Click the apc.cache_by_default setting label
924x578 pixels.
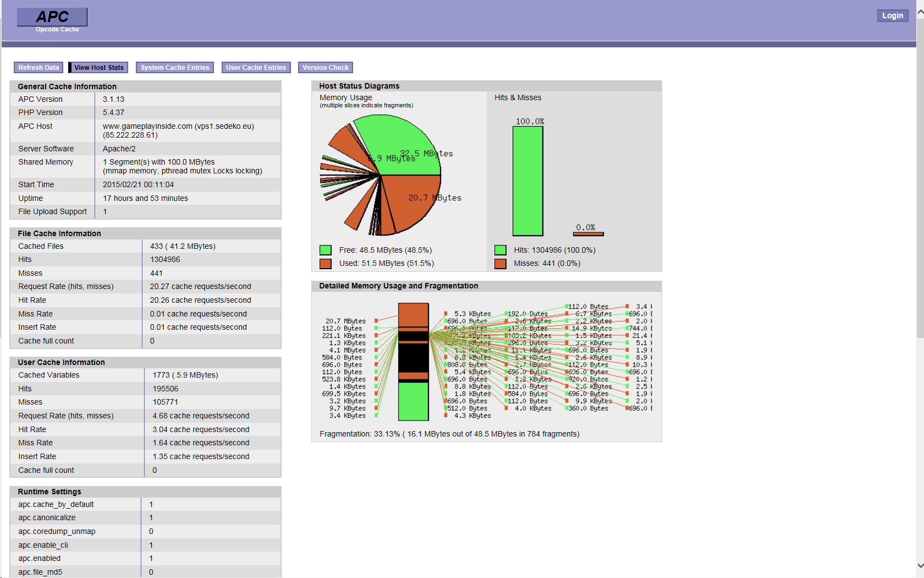point(56,504)
